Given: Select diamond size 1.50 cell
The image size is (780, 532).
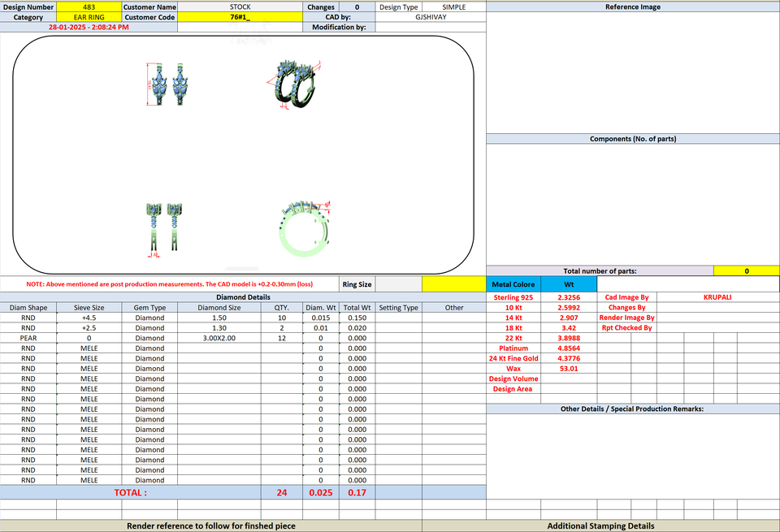Looking at the screenshot, I should pos(219,318).
